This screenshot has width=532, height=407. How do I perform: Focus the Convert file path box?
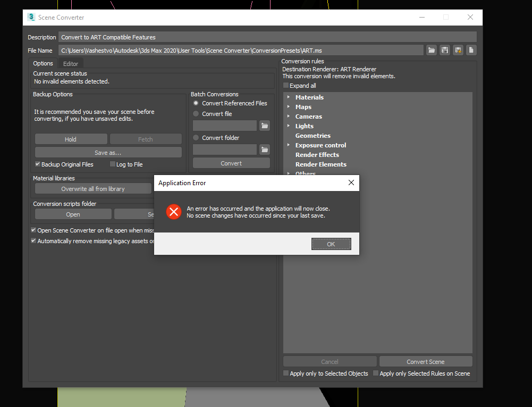225,126
